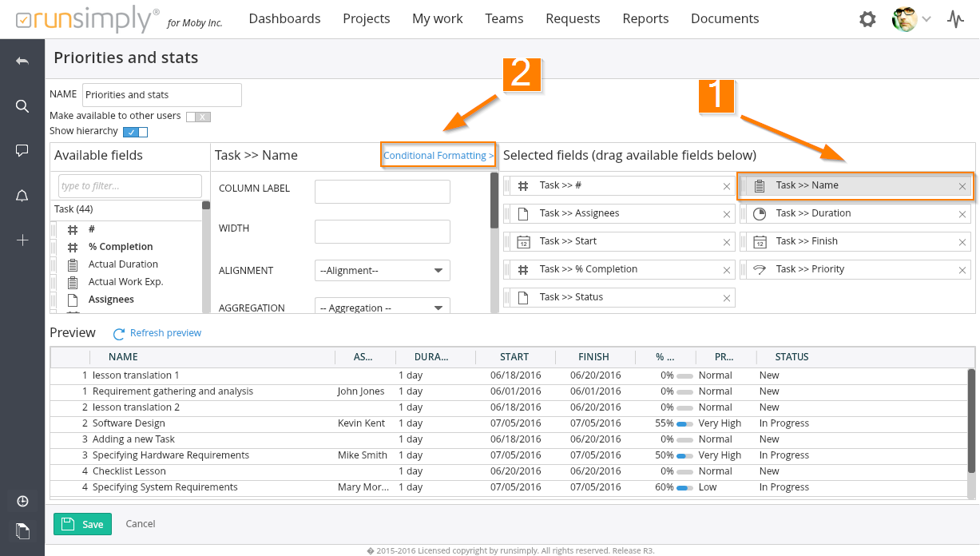Go to the Projects menu
This screenshot has width=980, height=556.
click(366, 18)
